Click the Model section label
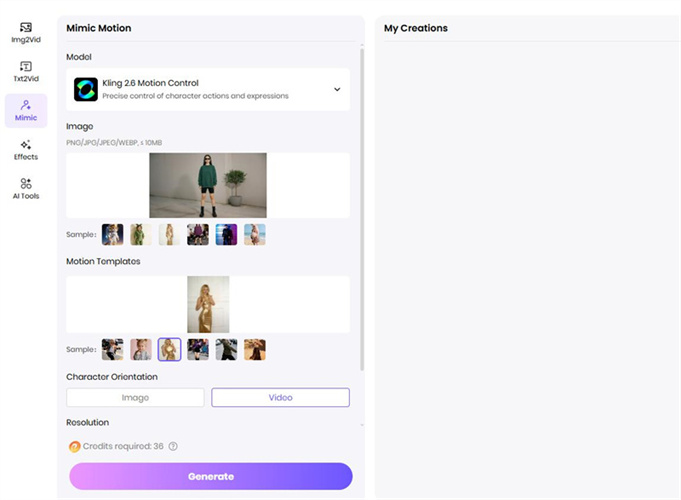The height and width of the screenshot is (500, 681). tap(79, 57)
